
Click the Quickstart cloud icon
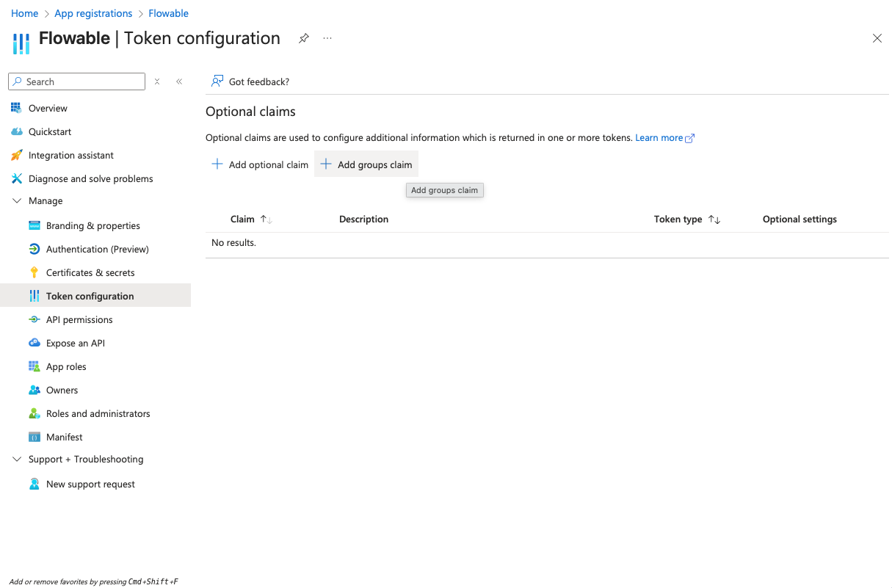point(16,131)
